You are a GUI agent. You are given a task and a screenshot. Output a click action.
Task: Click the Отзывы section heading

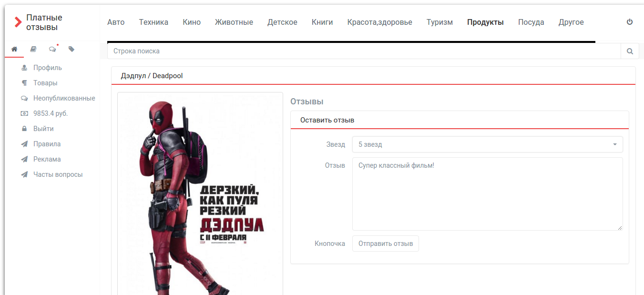coord(307,102)
